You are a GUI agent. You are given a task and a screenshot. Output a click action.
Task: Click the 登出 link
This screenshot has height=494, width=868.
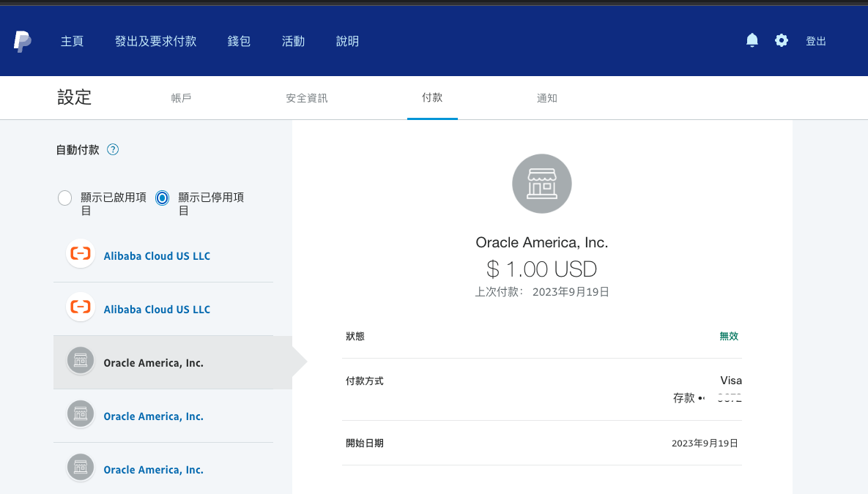(816, 42)
